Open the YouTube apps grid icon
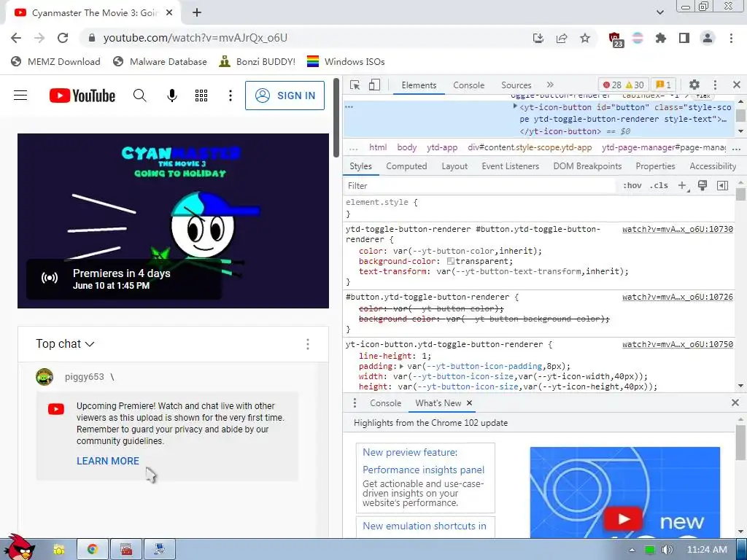747x560 pixels. point(201,96)
